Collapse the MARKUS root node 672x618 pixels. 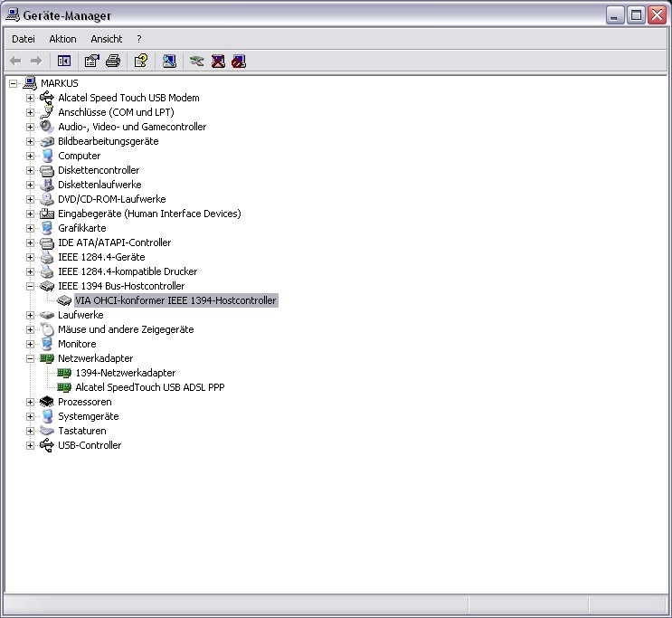[x=14, y=83]
